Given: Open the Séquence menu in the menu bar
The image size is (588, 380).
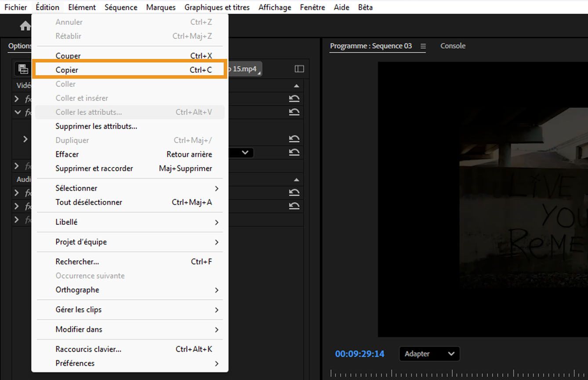Looking at the screenshot, I should point(121,7).
